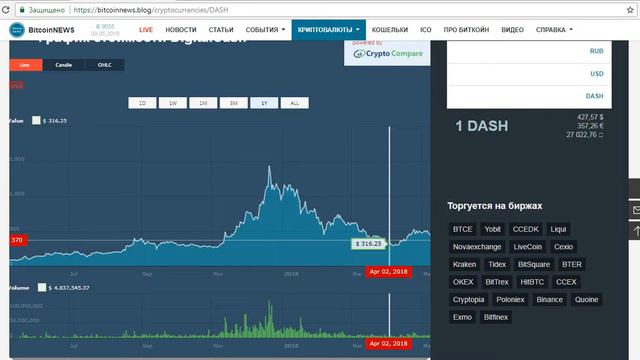Click the Yobit exchange tag
Screen dimensions: 640x360
tap(492, 229)
